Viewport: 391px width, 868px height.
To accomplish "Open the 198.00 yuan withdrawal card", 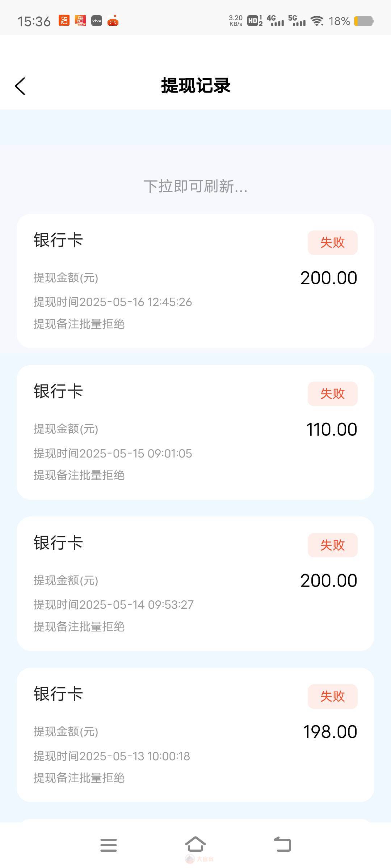I will click(195, 735).
